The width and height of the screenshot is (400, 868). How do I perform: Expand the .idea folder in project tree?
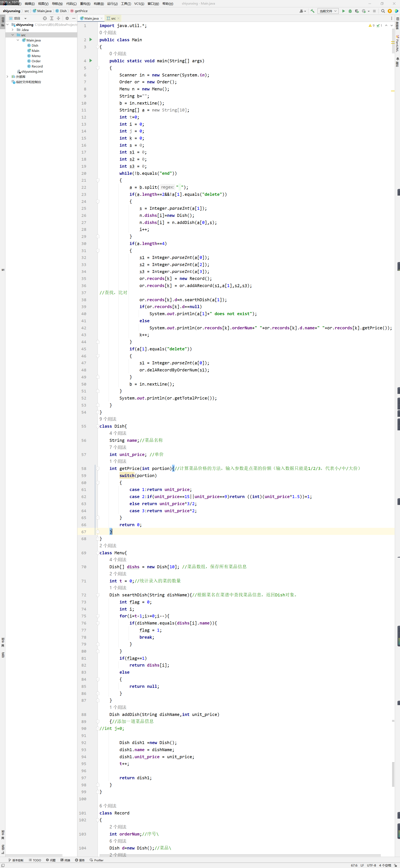point(13,30)
